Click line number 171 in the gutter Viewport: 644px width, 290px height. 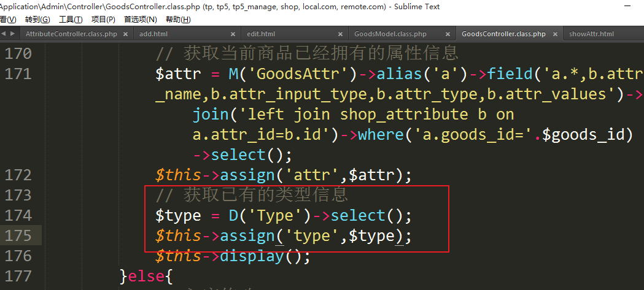[18, 74]
